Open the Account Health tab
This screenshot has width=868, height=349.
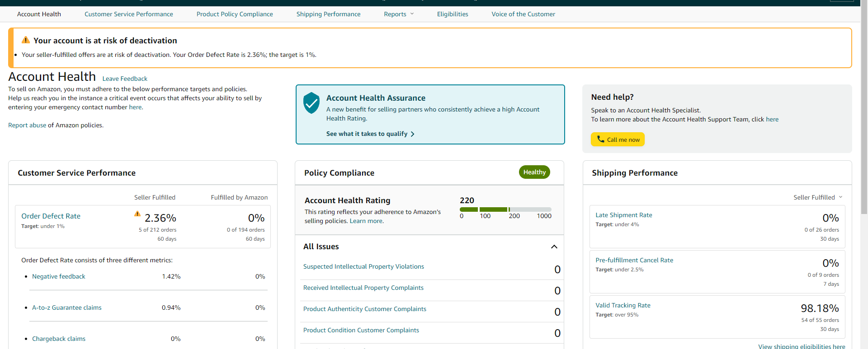pyautogui.click(x=39, y=14)
